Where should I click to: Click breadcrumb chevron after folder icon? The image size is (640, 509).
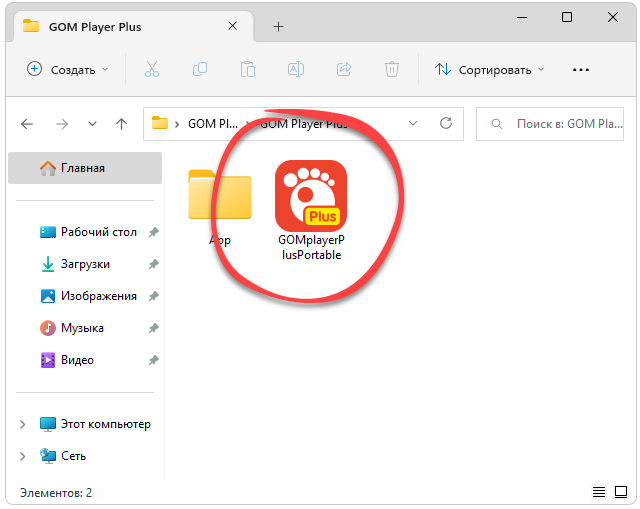tap(177, 124)
